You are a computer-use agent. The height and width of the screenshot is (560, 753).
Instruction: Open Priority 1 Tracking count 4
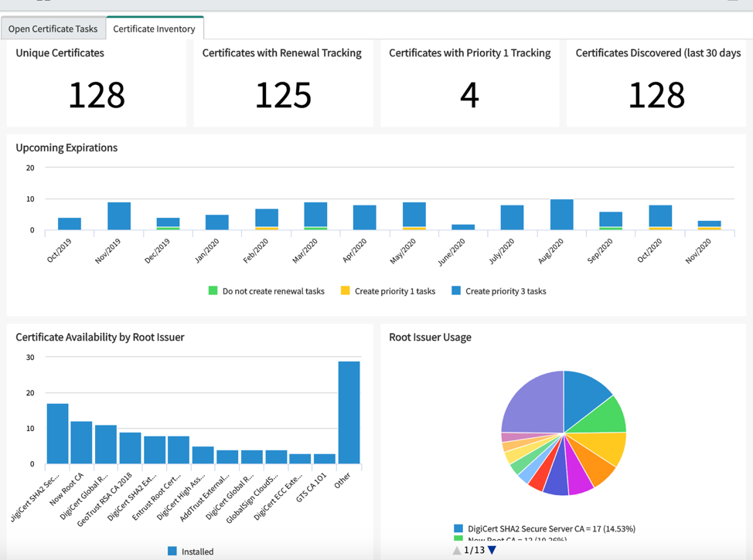(470, 95)
